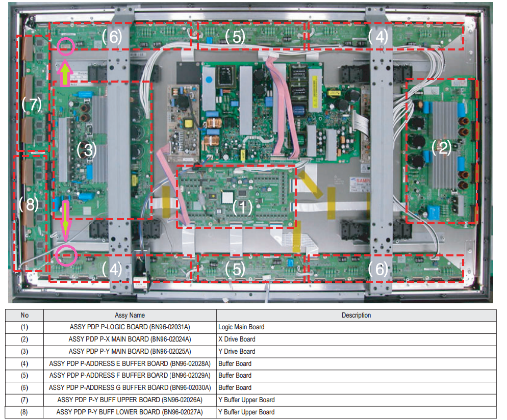Select "ASSY PDP P-LOGIC BOARD (BN96-02031A)" cell
This screenshot has height=420, width=507.
[130, 327]
